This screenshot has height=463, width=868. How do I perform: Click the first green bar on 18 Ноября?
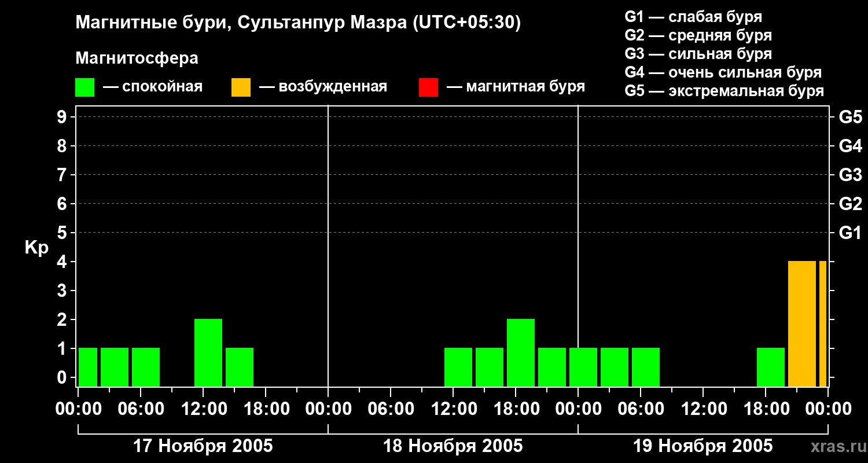(458, 367)
